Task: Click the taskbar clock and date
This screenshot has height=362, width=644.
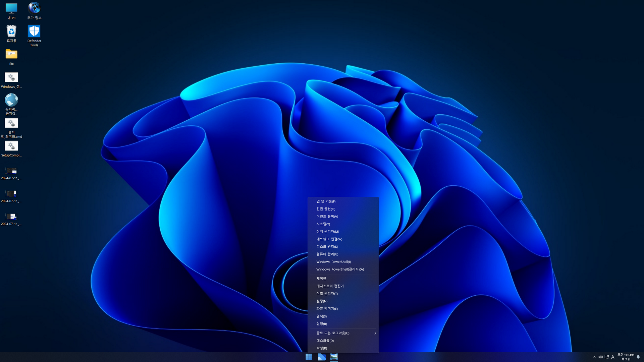Action: coord(626,357)
